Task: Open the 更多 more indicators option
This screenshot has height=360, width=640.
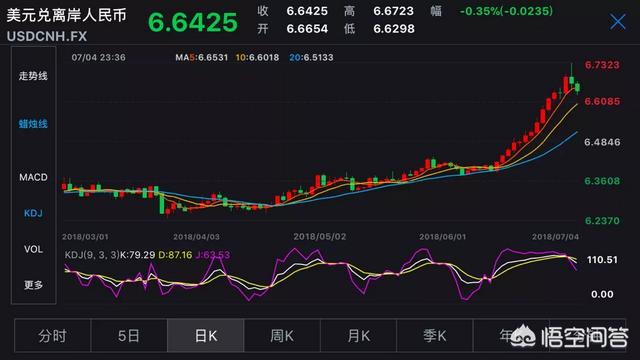Action: pos(33,285)
